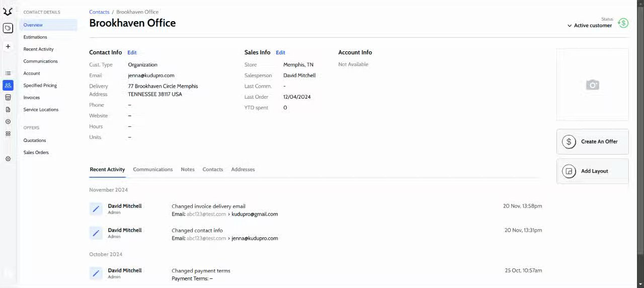The height and width of the screenshot is (288, 644).
Task: Click the camera photo placeholder
Action: point(592,85)
